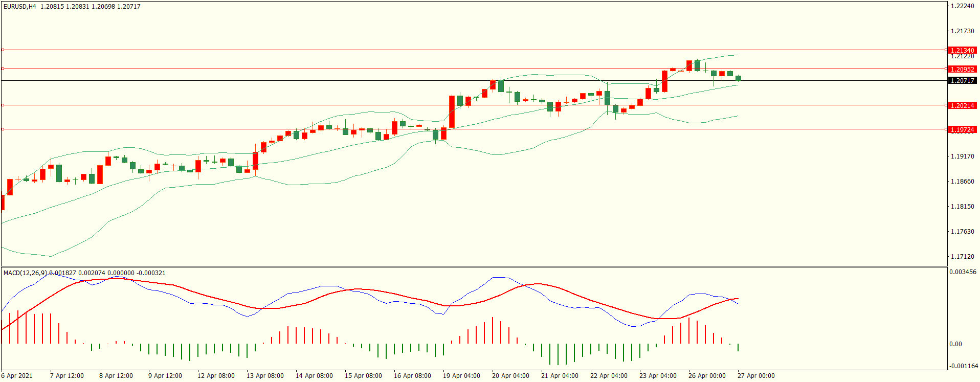The image size is (980, 382).
Task: Click the 19 Apr 04:00 time label
Action: 461,376
